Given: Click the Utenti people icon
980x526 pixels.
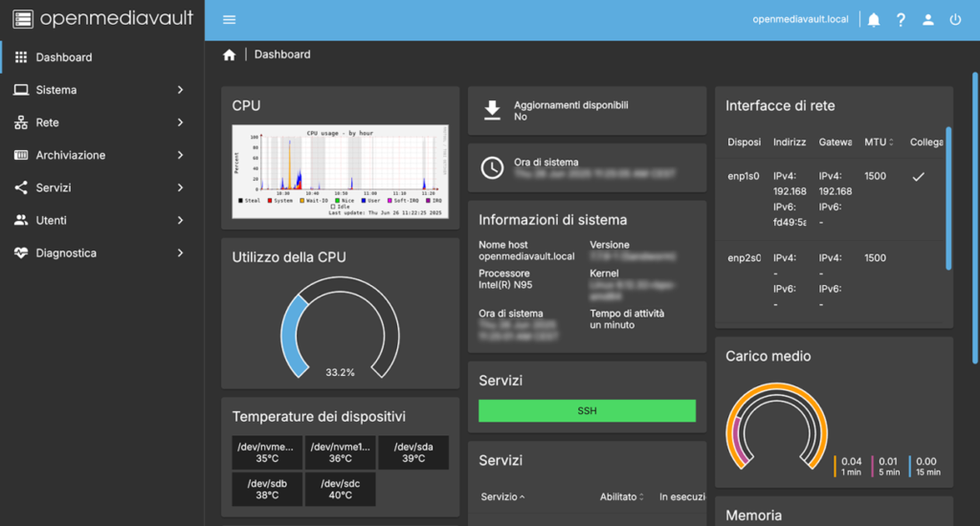Looking at the screenshot, I should coord(21,220).
